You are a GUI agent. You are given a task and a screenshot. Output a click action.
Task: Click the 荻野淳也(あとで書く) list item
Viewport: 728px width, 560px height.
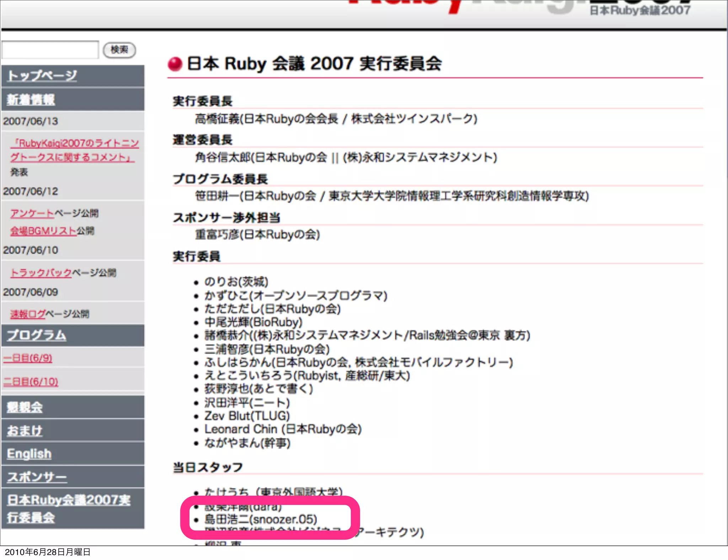(259, 389)
